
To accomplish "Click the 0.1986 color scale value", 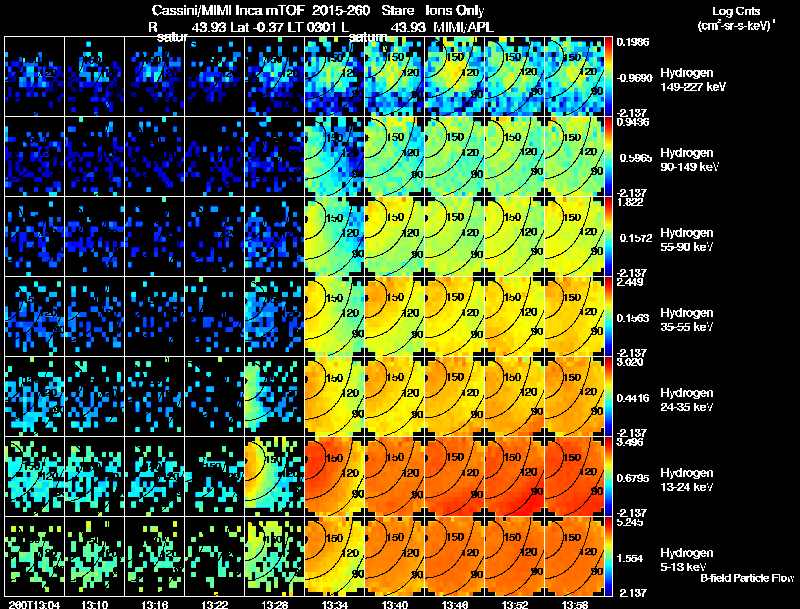I will [633, 42].
